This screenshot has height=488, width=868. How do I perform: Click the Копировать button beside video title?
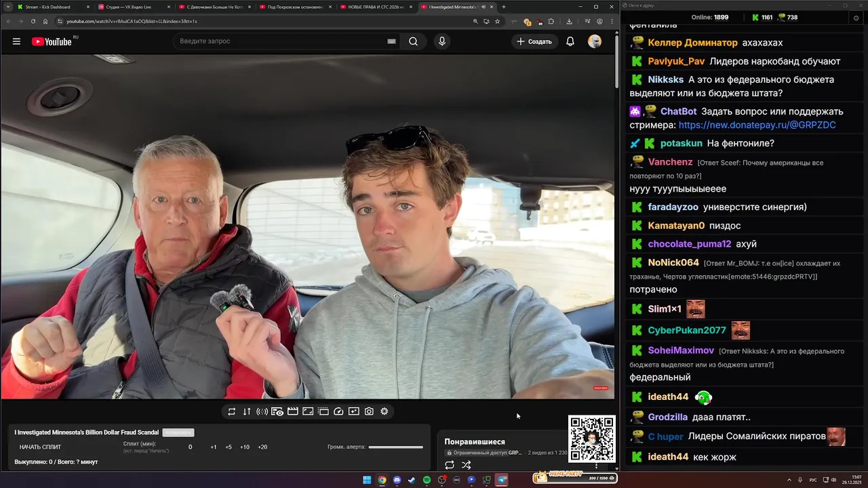[178, 432]
